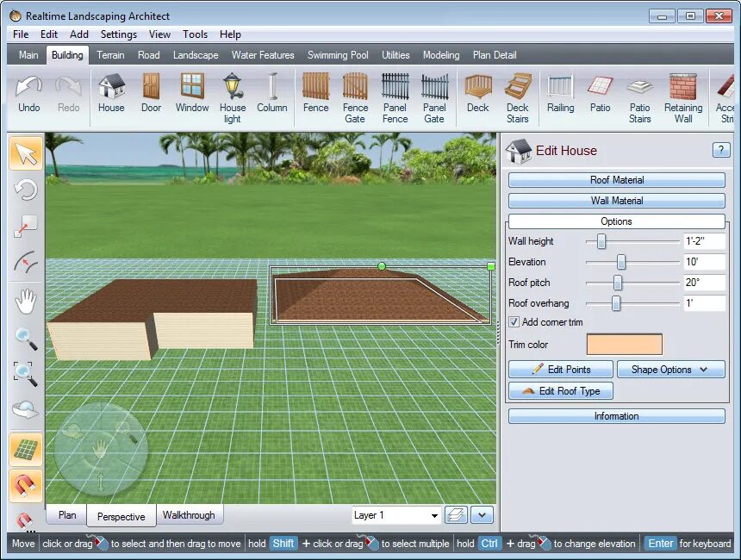741x560 pixels.
Task: Select the Fence tool
Action: 315,95
